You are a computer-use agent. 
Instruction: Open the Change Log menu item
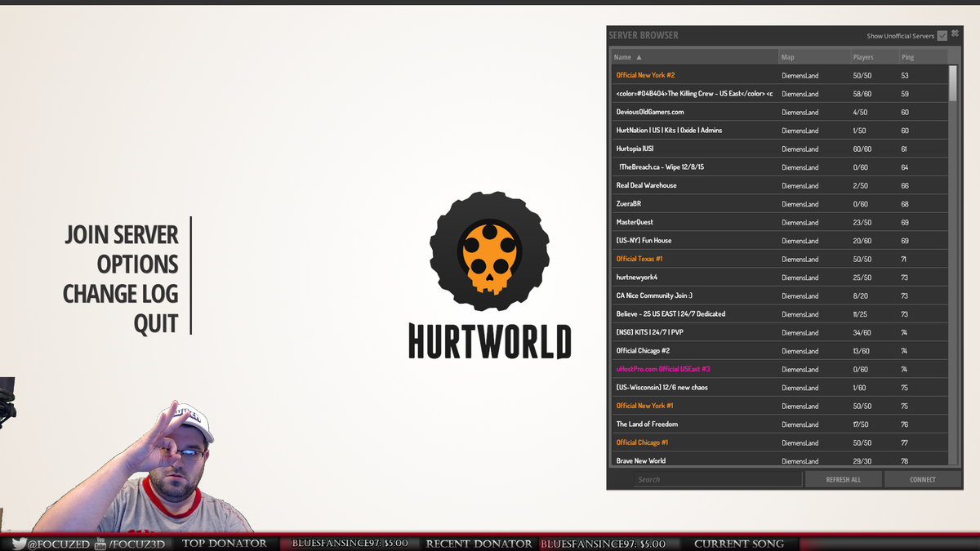pos(121,294)
